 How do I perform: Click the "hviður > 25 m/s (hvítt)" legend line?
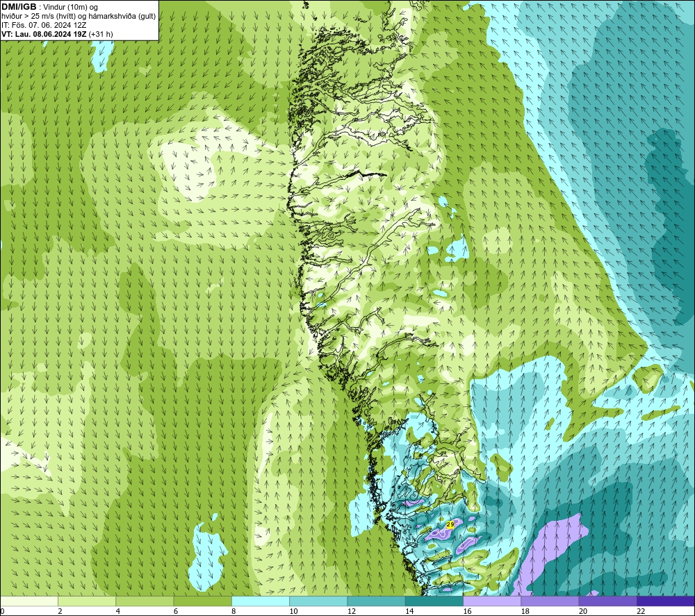pyautogui.click(x=37, y=17)
